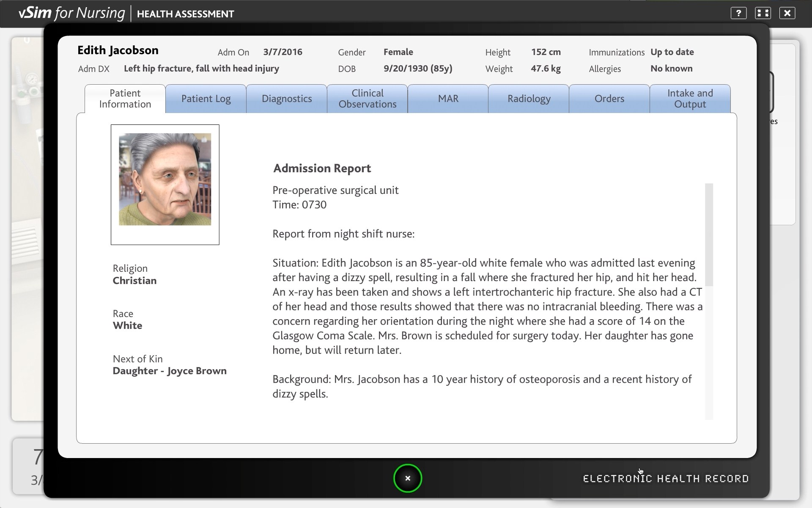The height and width of the screenshot is (508, 812).
Task: Click the admission report scrollbar thumb
Action: [x=709, y=234]
